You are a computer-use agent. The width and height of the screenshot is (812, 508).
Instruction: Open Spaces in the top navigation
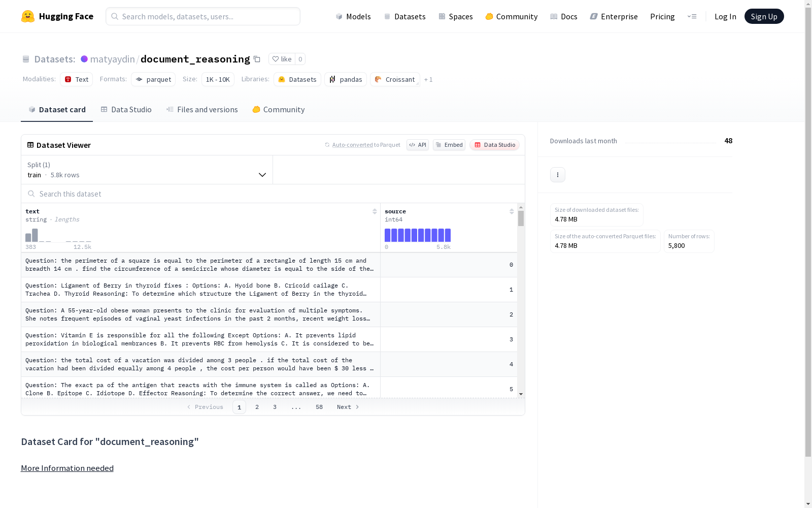point(456,16)
